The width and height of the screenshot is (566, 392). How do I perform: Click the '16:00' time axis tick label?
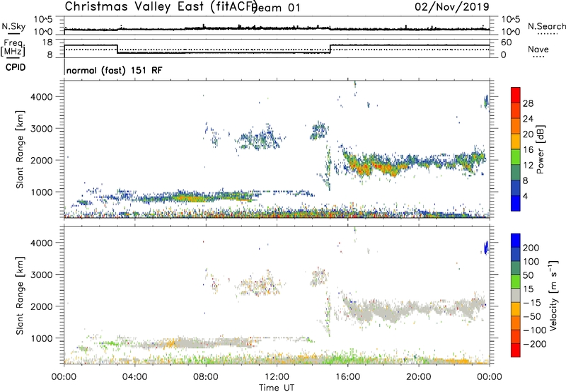(347, 377)
